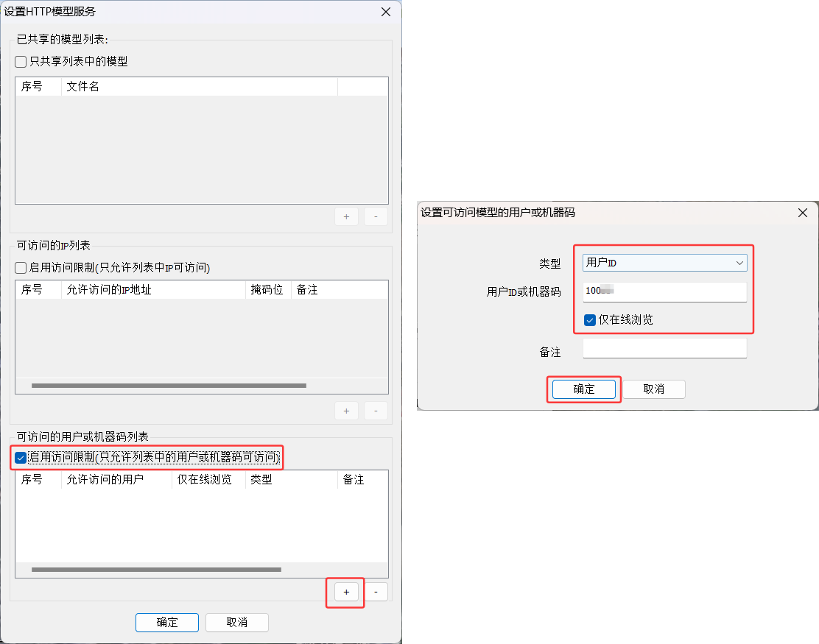Image resolution: width=819 pixels, height=644 pixels.
Task: Click 确定 in the user or machine code dialog
Action: (x=583, y=389)
